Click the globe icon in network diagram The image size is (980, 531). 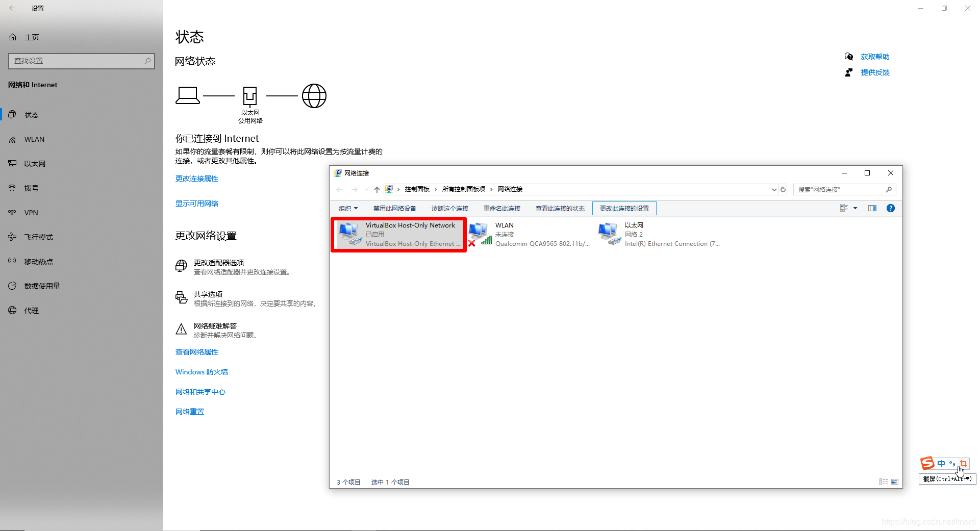[x=314, y=96]
